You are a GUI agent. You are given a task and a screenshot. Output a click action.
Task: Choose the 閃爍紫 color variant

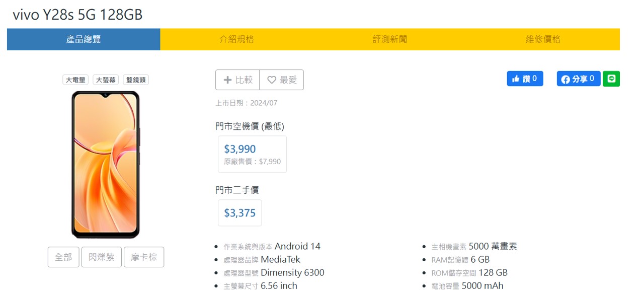click(x=102, y=257)
